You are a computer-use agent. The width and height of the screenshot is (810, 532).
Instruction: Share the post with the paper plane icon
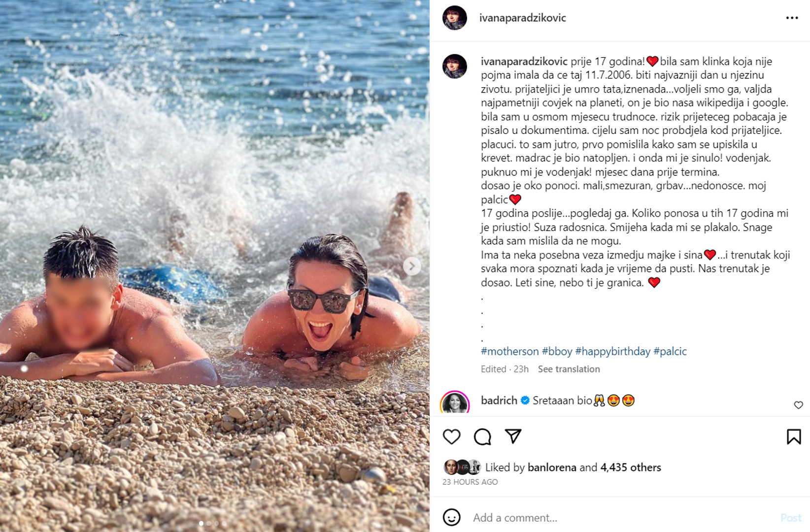coord(513,436)
